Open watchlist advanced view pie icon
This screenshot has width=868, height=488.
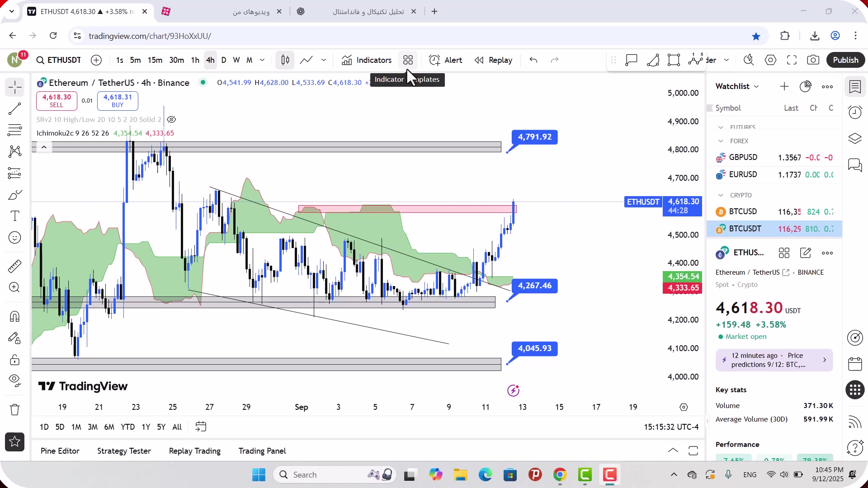(806, 86)
